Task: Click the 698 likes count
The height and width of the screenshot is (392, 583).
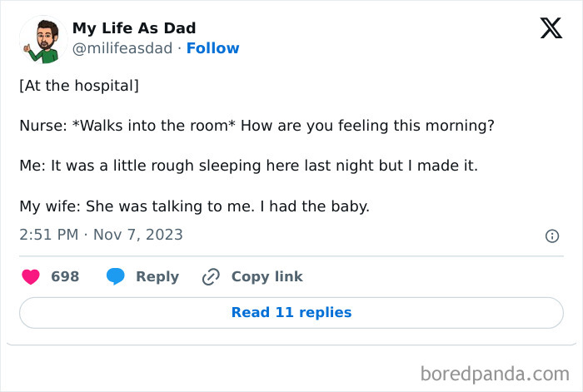Action: pos(65,276)
